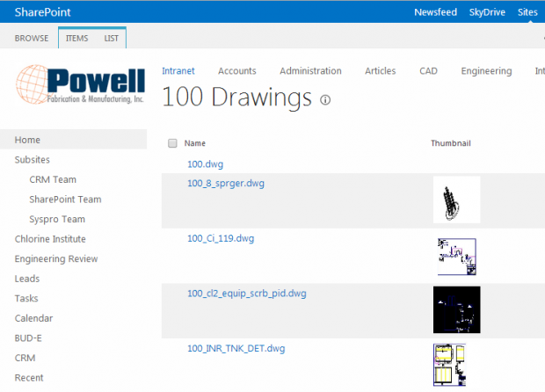Click the Thumbnail column header
Image resolution: width=545 pixels, height=392 pixels.
coord(451,143)
